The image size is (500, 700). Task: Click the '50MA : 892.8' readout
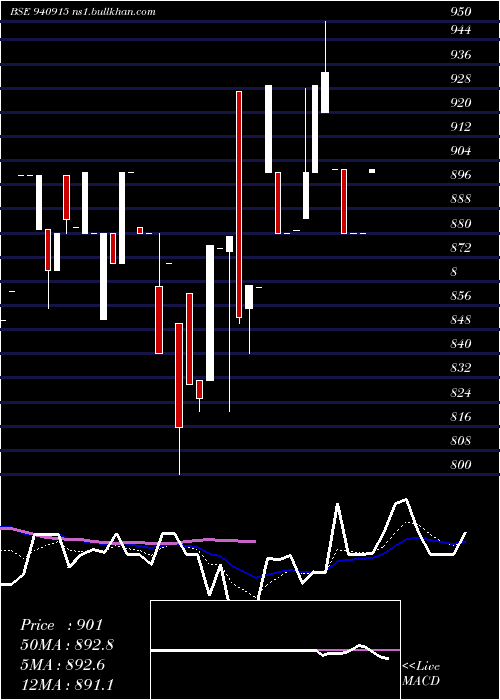pos(67,645)
